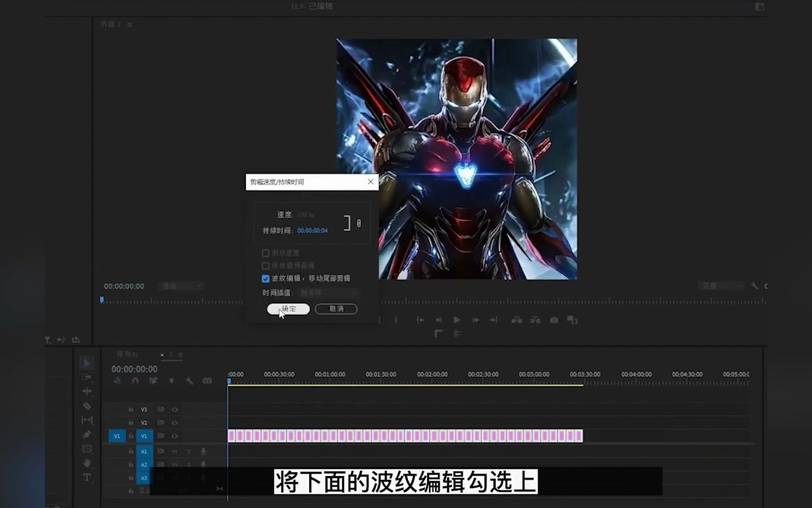Enable the 保持音频音调 checkbox
This screenshot has width=812, height=508.
(x=265, y=266)
